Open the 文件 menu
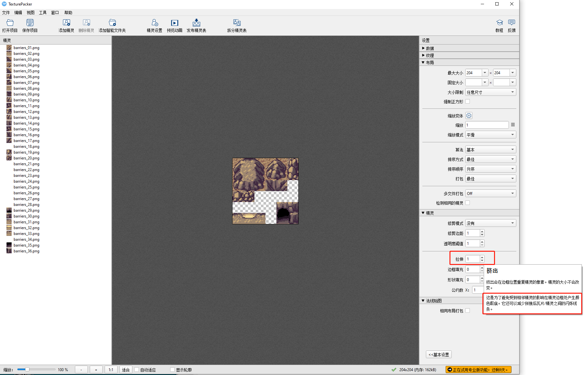Viewport: 588px width, 375px height. pyautogui.click(x=6, y=13)
